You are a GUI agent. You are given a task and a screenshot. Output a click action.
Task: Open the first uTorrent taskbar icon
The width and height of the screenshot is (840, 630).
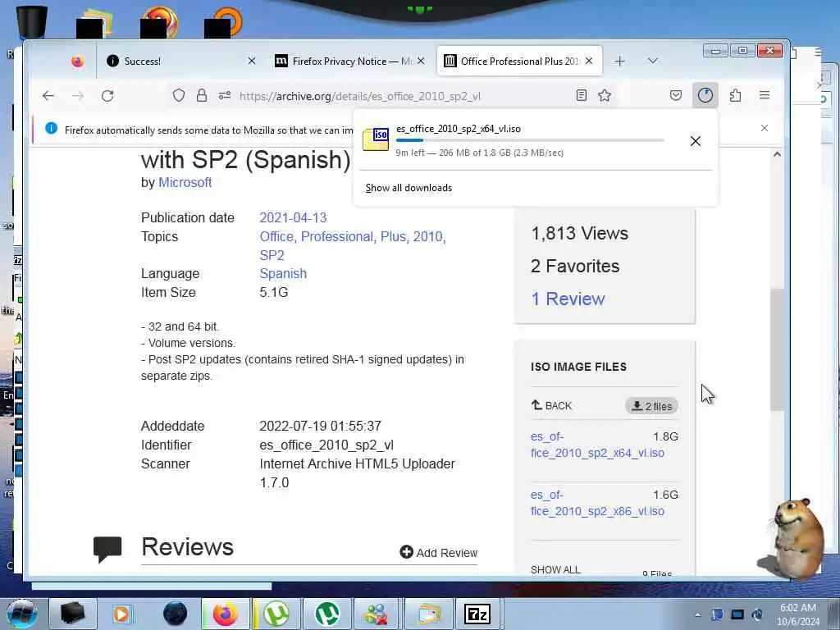pyautogui.click(x=276, y=614)
